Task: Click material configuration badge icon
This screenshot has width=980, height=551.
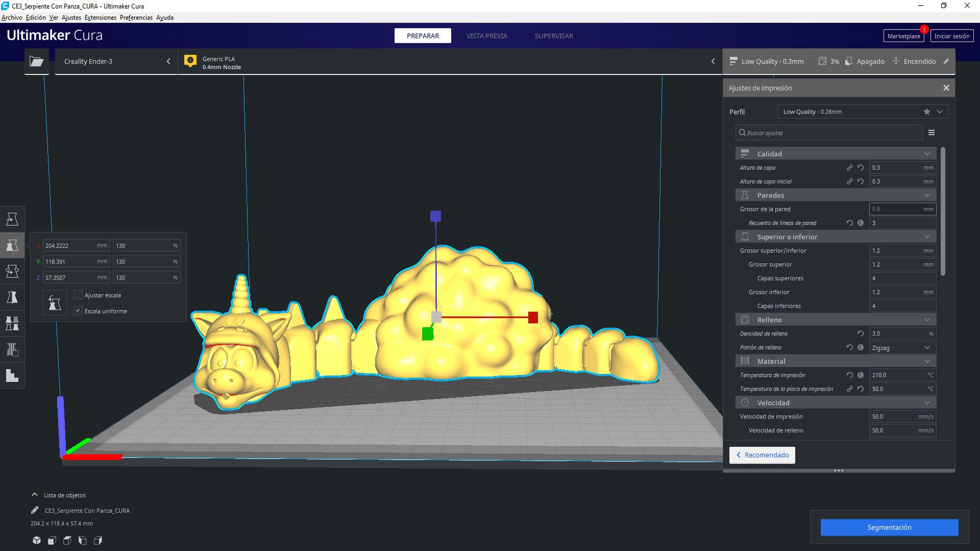Action: (190, 61)
